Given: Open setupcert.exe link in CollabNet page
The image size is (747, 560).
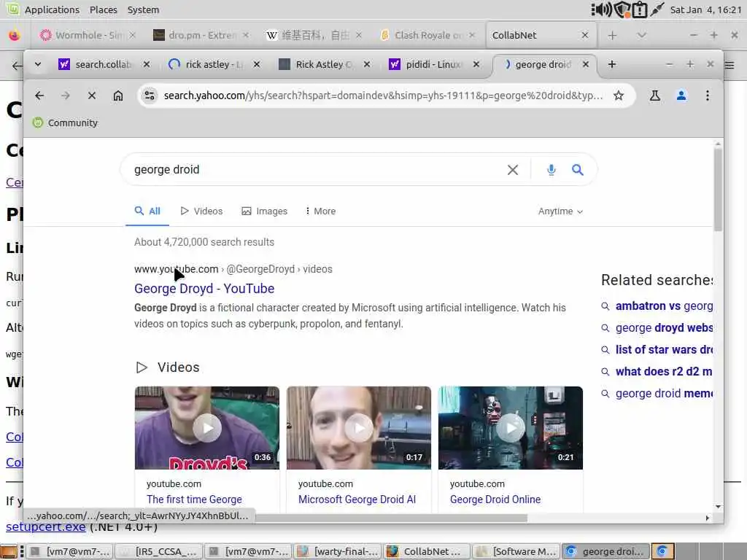Looking at the screenshot, I should 46,526.
